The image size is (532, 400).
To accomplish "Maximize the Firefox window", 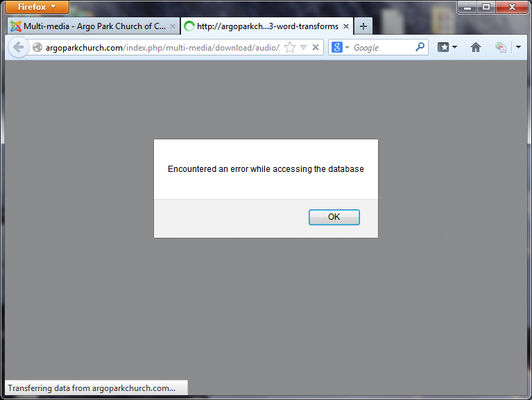I will click(486, 7).
